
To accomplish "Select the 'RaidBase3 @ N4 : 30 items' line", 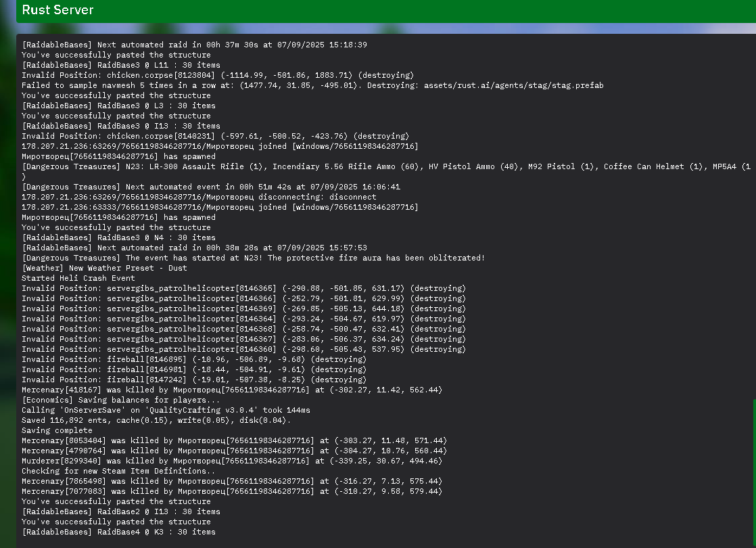I will [x=118, y=237].
